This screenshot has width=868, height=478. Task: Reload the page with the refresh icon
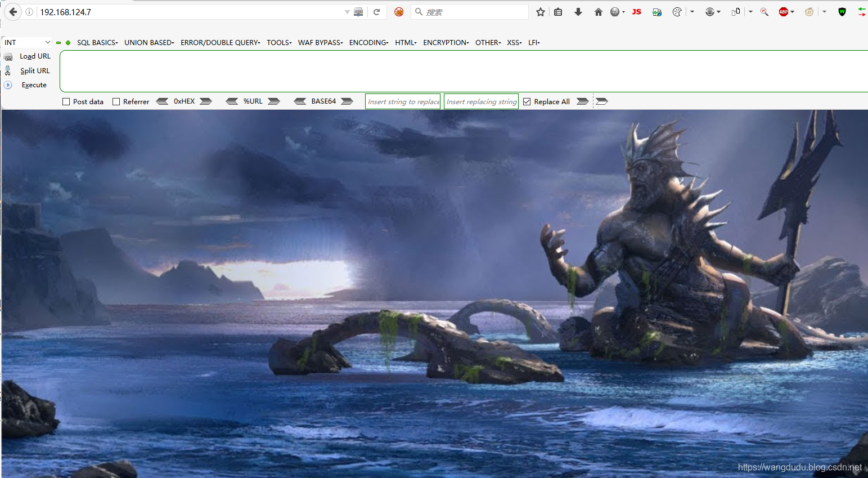pos(377,12)
